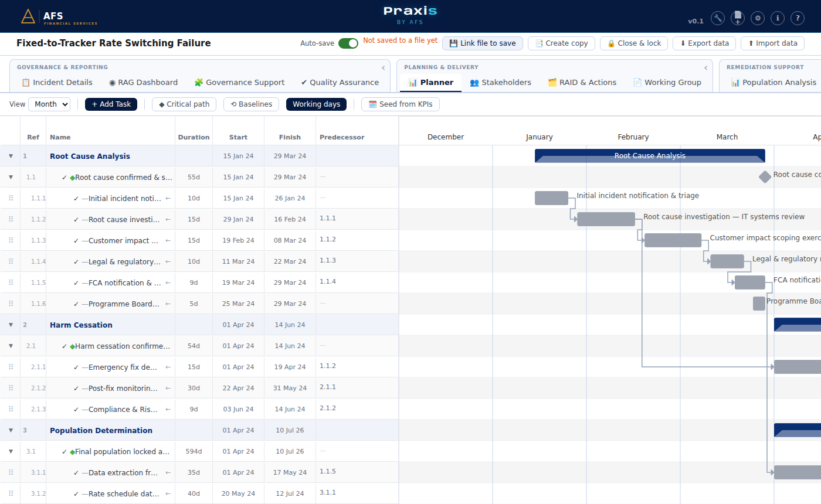Click the Add Task button
Image resolution: width=821 pixels, height=504 pixels.
click(x=111, y=104)
